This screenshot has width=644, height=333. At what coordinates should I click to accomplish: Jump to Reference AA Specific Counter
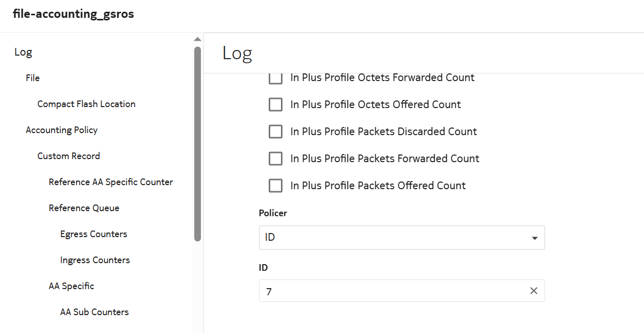[x=111, y=182]
